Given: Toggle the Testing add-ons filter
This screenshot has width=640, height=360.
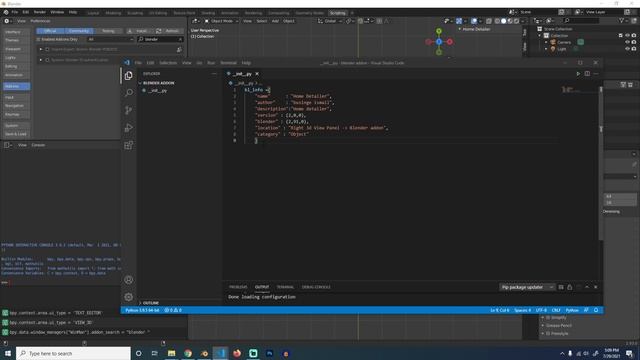Looking at the screenshot, I should coord(108,31).
